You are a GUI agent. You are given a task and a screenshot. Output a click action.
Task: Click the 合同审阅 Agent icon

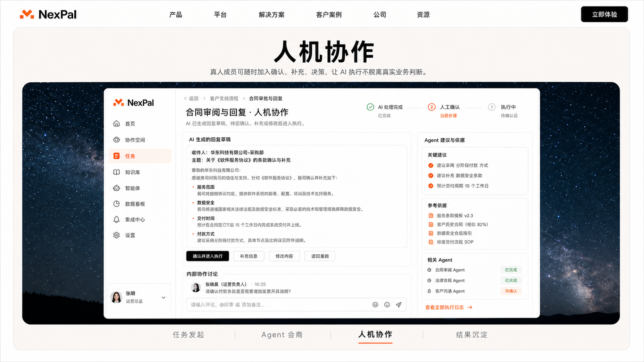click(429, 270)
